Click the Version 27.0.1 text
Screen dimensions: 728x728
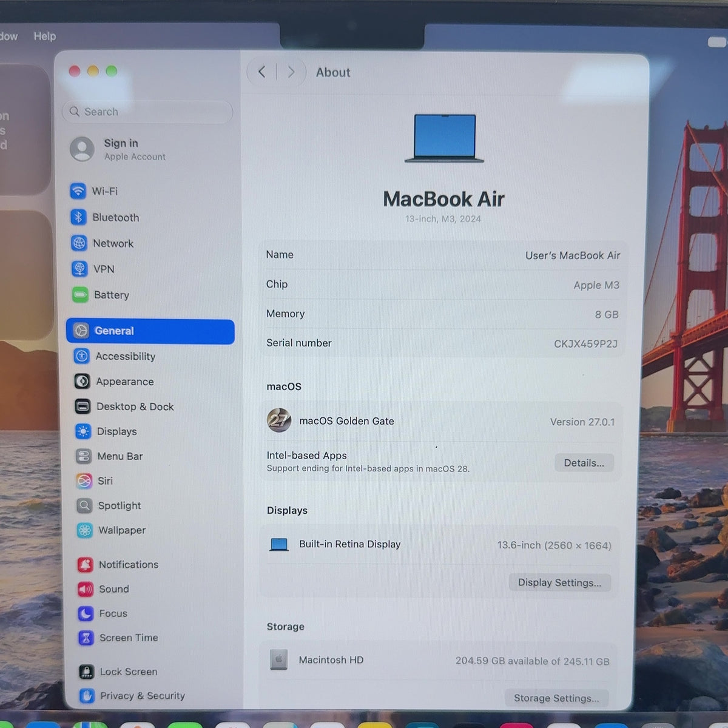click(582, 422)
